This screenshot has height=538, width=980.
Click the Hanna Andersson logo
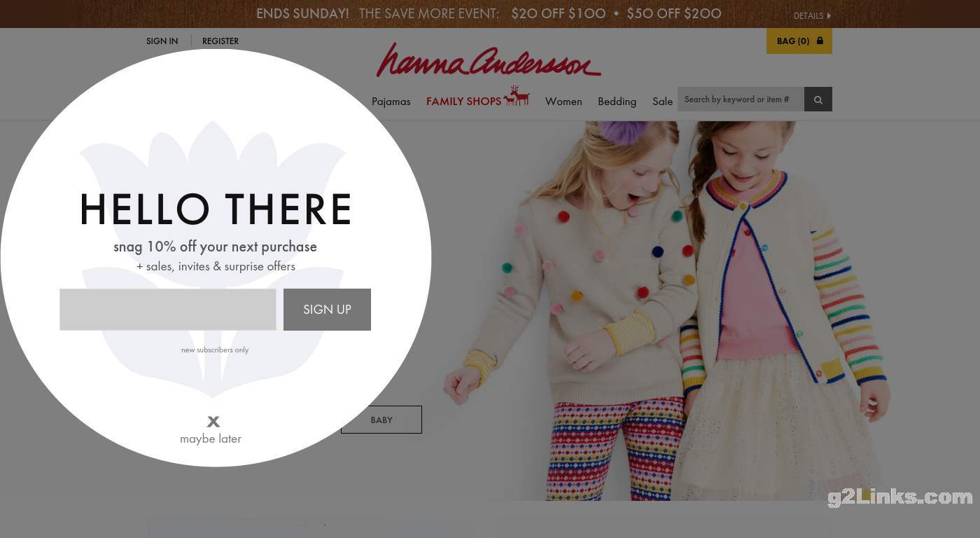489,61
